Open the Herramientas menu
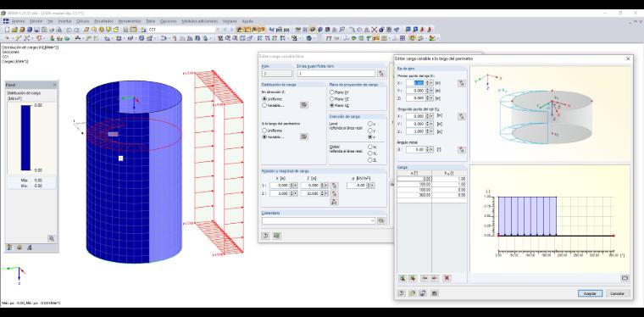Screen dimensions: 644x317 130,21
